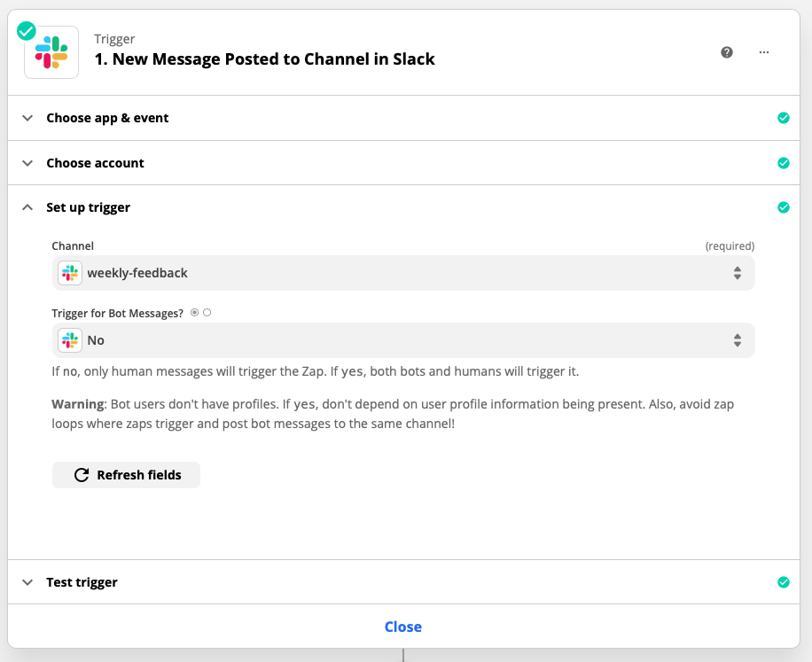
Task: Click the Close link at the bottom
Action: click(402, 627)
